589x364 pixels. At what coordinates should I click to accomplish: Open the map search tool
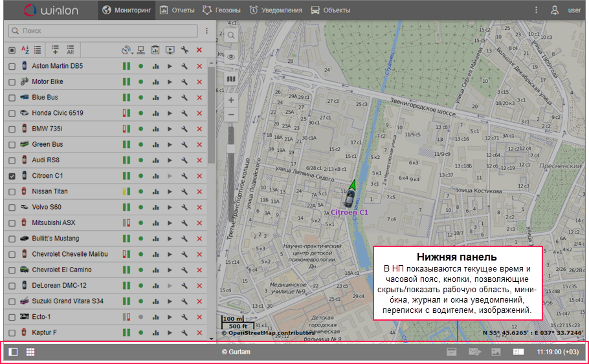tap(231, 36)
